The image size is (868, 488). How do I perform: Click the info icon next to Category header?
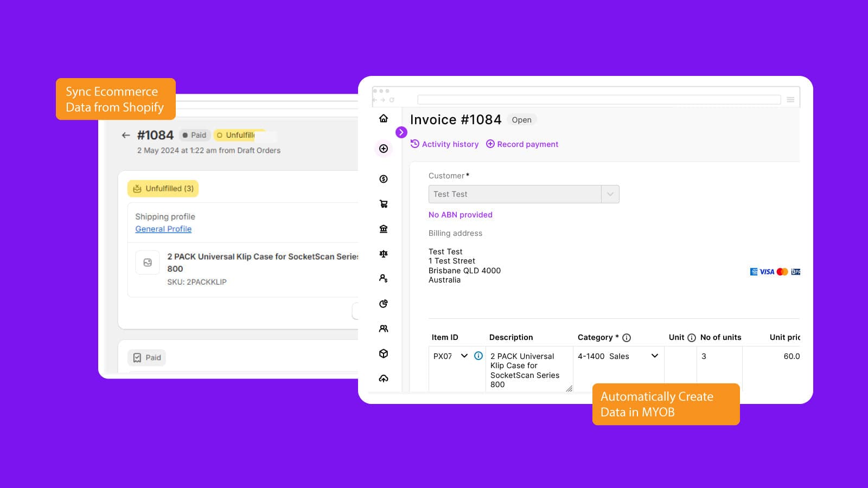tap(627, 337)
